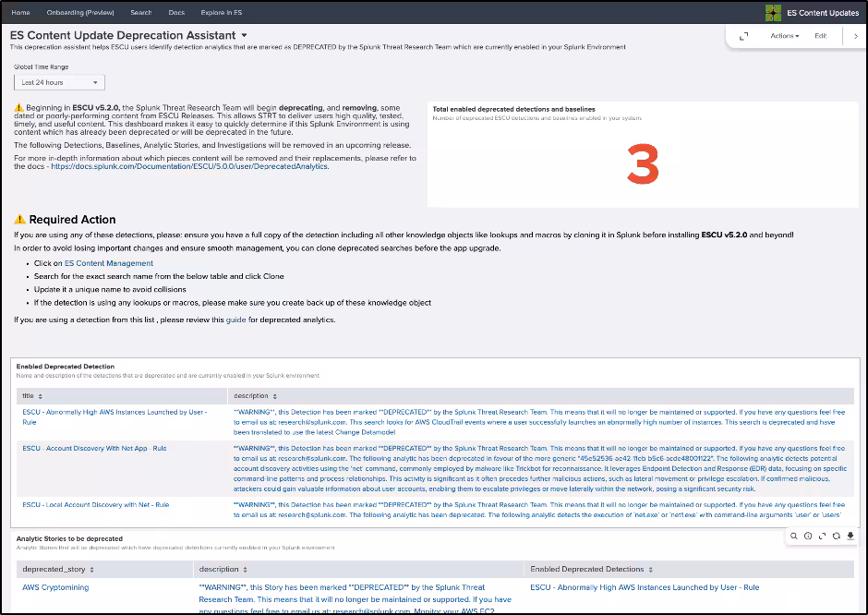
Task: Open the AWS Cryptomining story row
Action: 55,587
